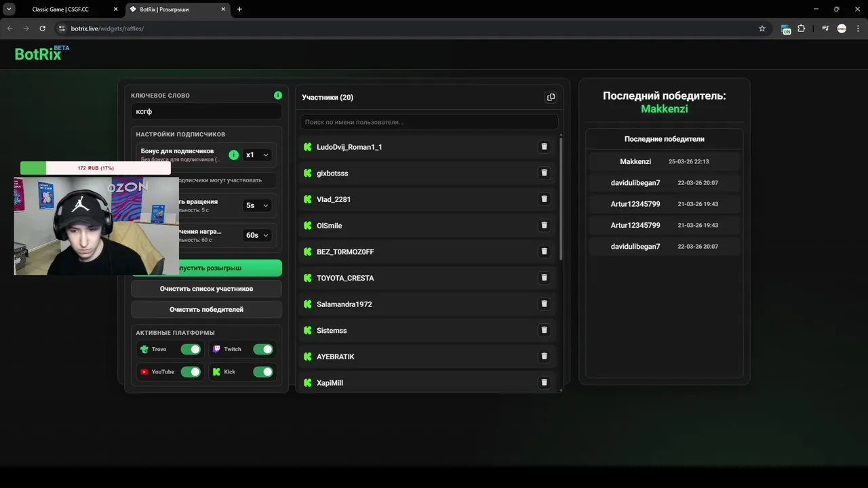This screenshot has width=868, height=488.
Task: Close the BotRix Розыгрыши tab
Action: (x=222, y=9)
